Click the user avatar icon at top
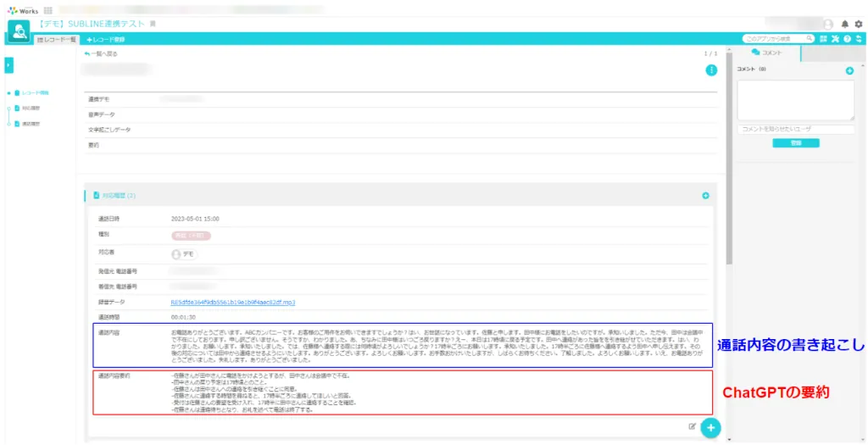 point(828,25)
